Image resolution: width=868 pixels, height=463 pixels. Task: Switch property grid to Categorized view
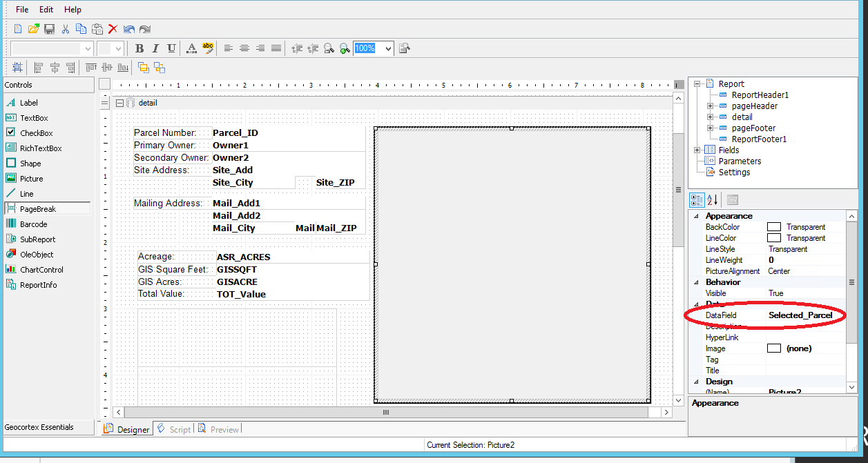click(698, 199)
